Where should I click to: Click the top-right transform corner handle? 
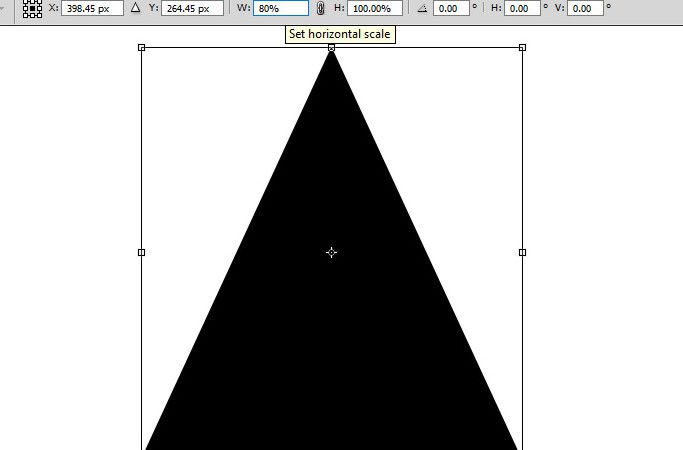pos(522,47)
